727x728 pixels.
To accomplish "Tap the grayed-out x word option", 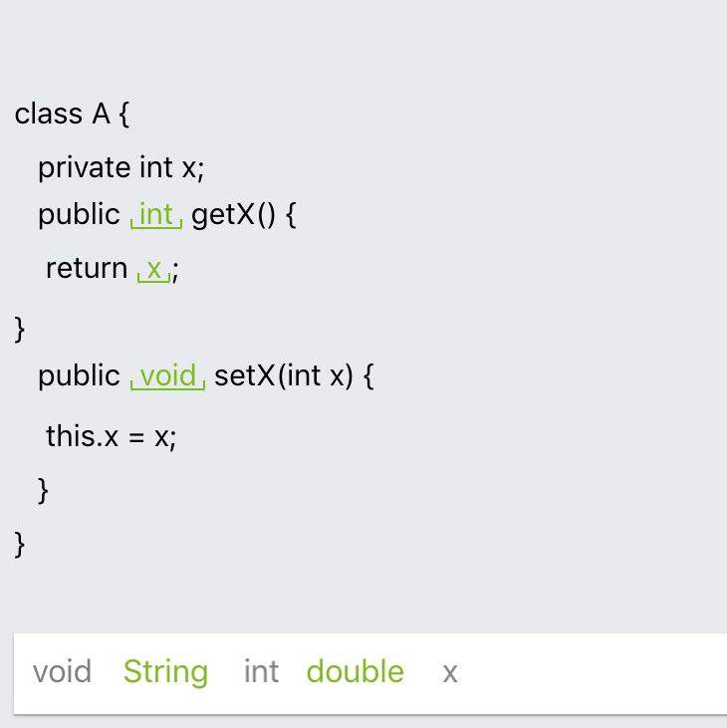I will [450, 673].
